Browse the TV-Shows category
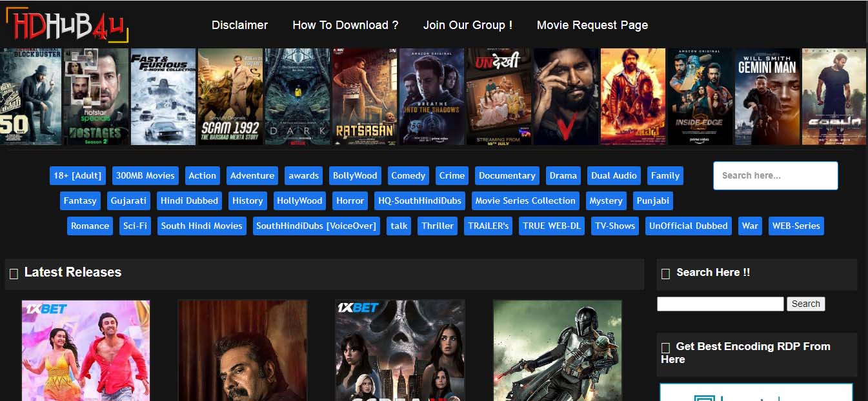 pos(615,226)
